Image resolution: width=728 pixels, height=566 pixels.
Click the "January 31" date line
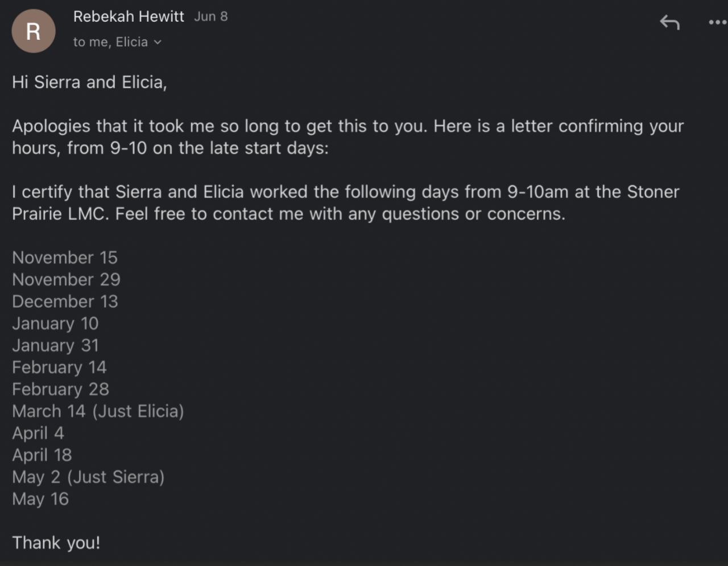point(56,345)
